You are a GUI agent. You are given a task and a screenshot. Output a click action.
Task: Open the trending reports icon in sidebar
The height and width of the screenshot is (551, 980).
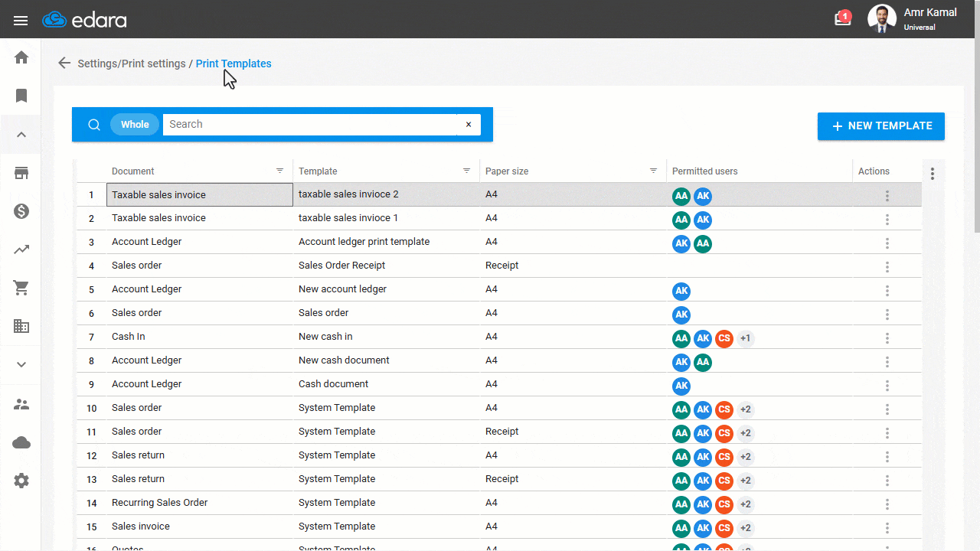pos(21,249)
